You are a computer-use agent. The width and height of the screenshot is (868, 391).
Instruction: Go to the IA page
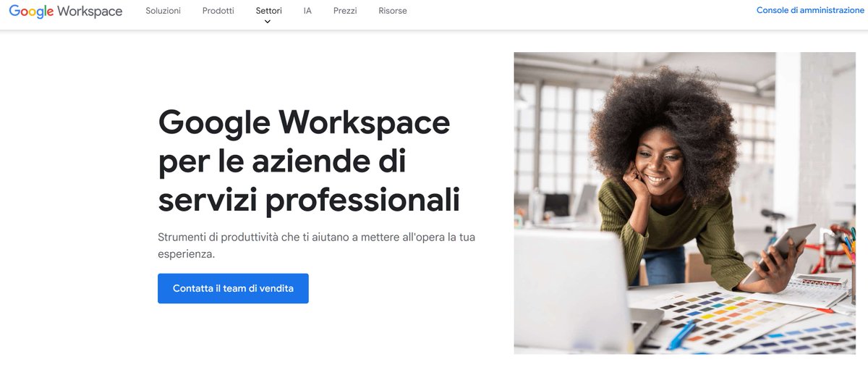click(x=308, y=11)
